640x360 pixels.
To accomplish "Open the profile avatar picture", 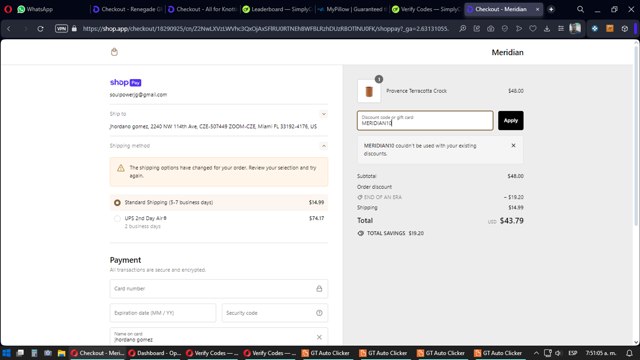I will (575, 28).
